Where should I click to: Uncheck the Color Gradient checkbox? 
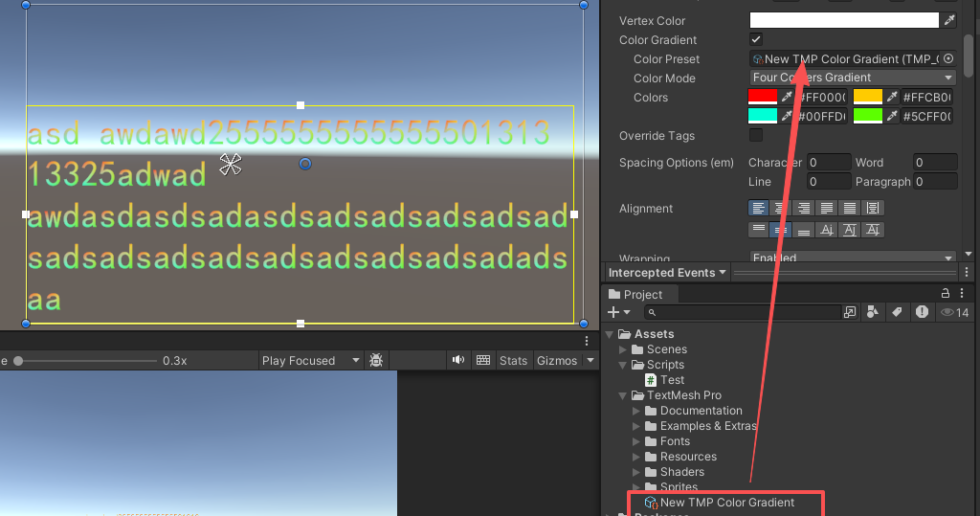[756, 39]
